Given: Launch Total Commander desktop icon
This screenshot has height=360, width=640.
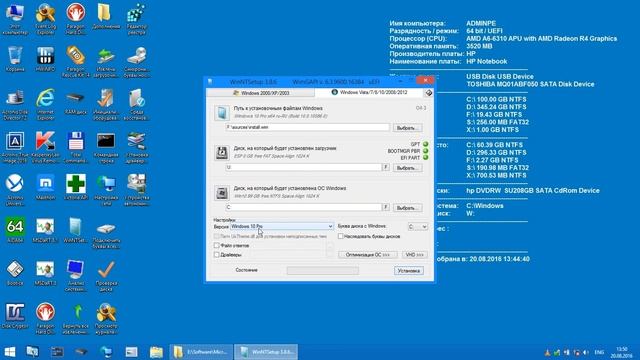Looking at the screenshot, I should coord(76,147).
